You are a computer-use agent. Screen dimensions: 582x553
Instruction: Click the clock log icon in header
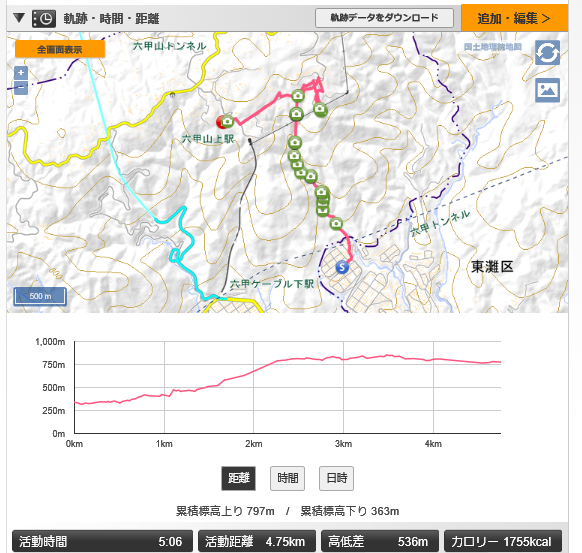click(44, 19)
